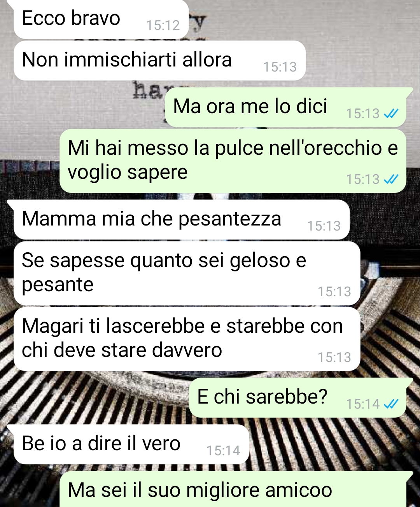Click timestamp on "Se sapesse quanto sei geloso" message
The width and height of the screenshot is (420, 507).
(x=334, y=292)
